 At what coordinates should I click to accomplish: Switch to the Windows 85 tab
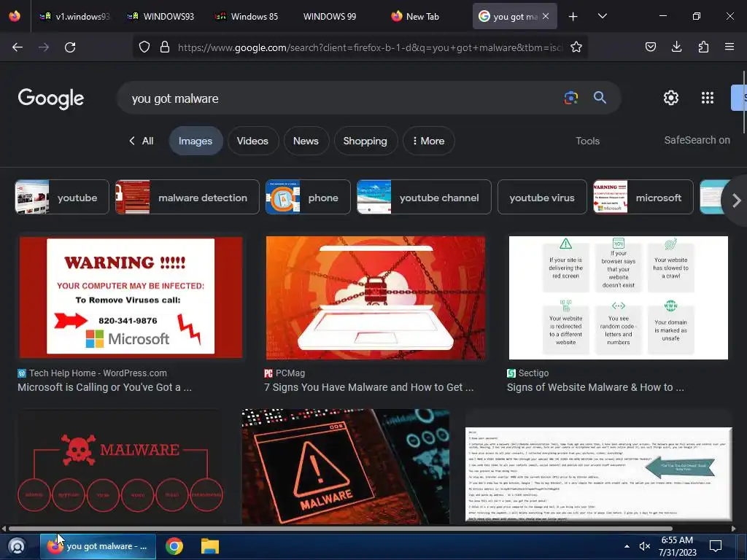point(247,16)
